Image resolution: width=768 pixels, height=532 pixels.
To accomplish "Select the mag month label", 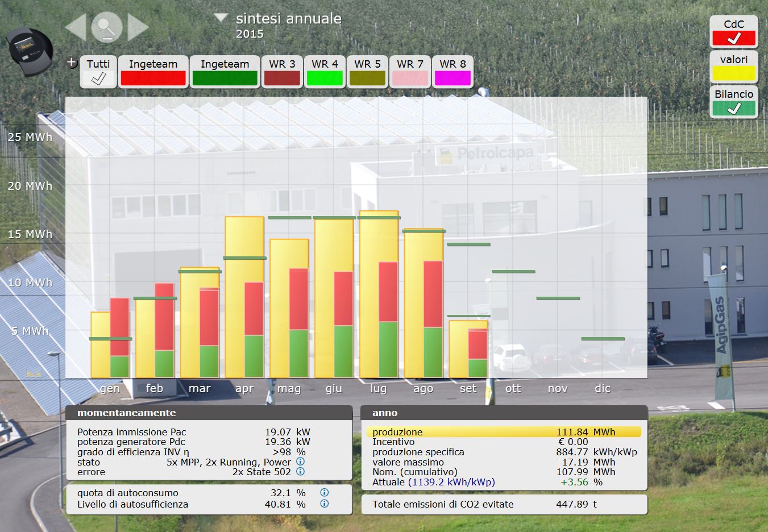I will (x=289, y=389).
